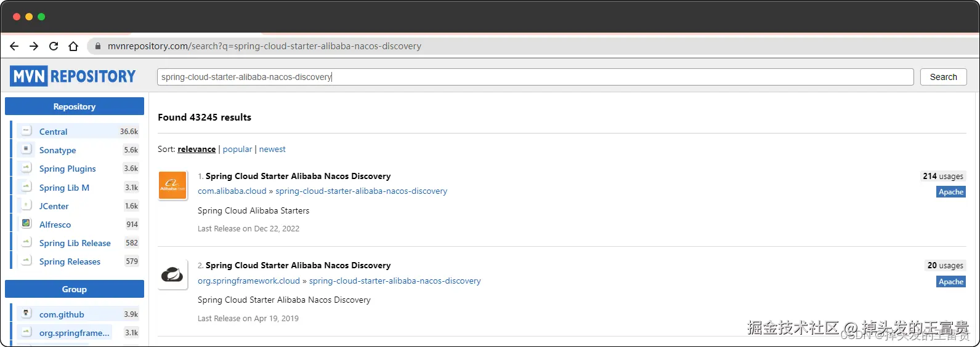Click the 'Found 43245 results' heading
The width and height of the screenshot is (980, 347).
[205, 117]
